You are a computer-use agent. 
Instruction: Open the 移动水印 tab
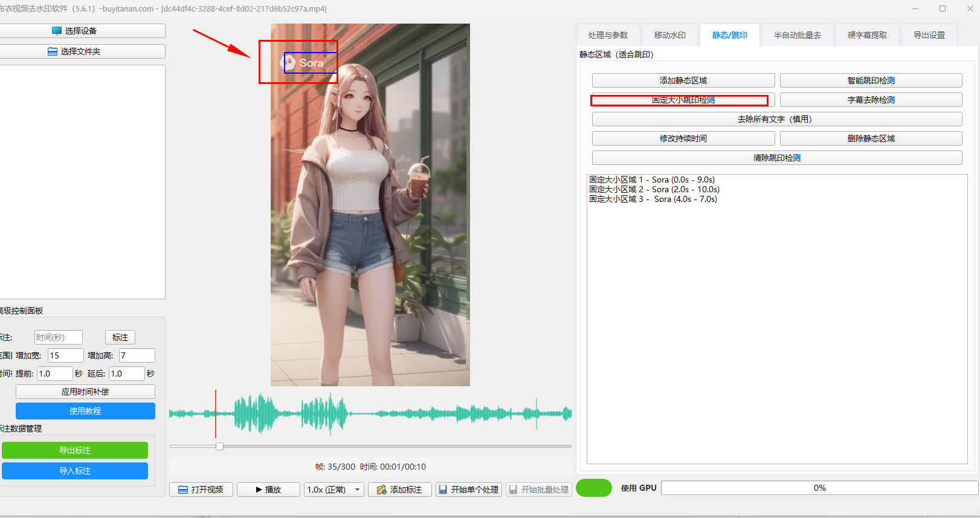(669, 35)
